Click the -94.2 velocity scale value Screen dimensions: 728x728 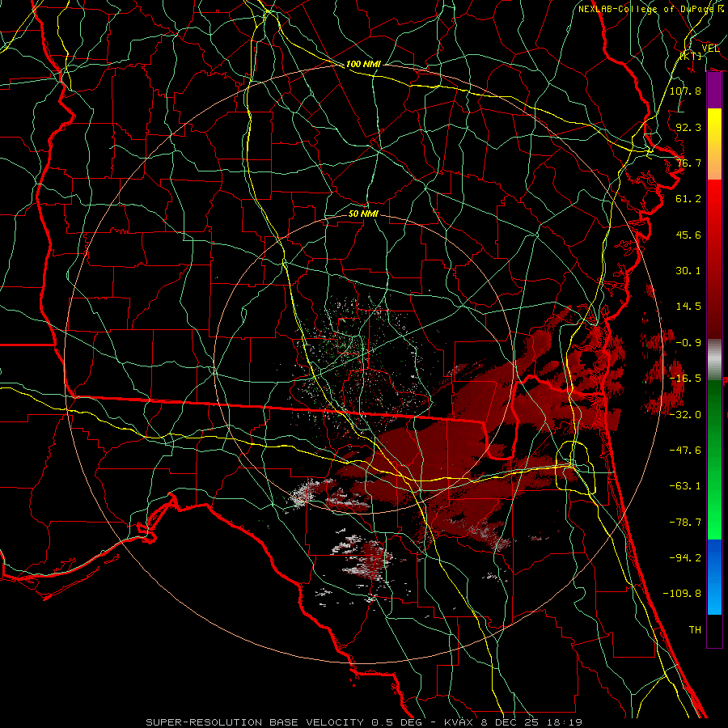pyautogui.click(x=685, y=557)
